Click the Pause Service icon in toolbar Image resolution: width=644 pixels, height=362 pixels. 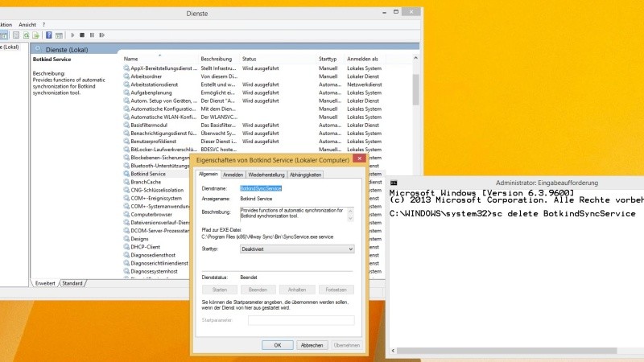click(92, 35)
